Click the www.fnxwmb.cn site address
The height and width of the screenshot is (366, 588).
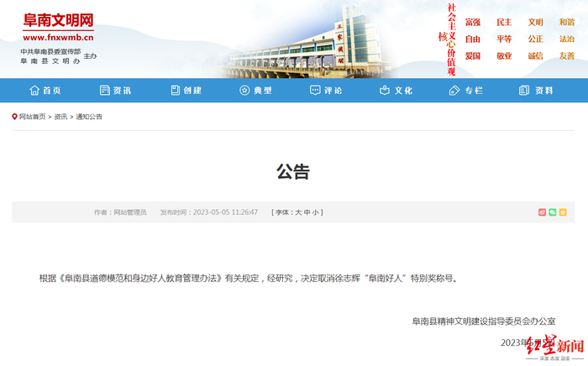(58, 38)
